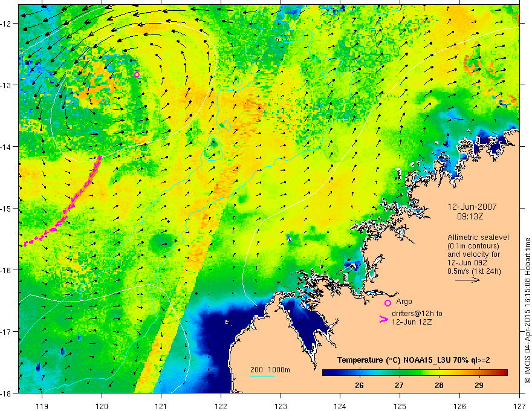Click the 28 colorbar tick label

tap(439, 385)
